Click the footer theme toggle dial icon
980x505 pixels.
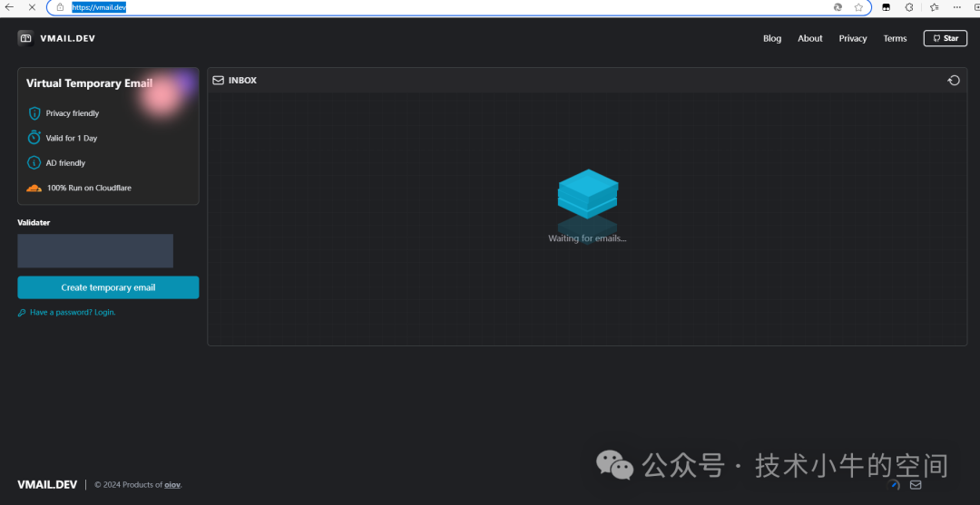893,484
